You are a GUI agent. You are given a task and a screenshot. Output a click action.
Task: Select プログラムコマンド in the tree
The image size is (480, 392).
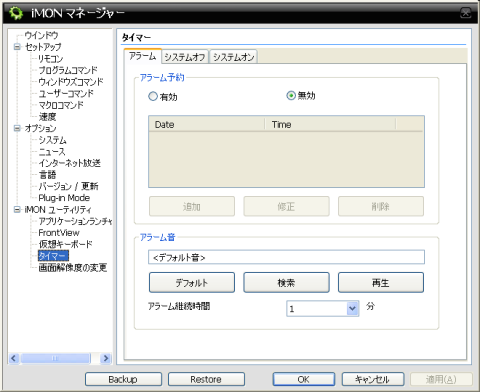point(68,70)
